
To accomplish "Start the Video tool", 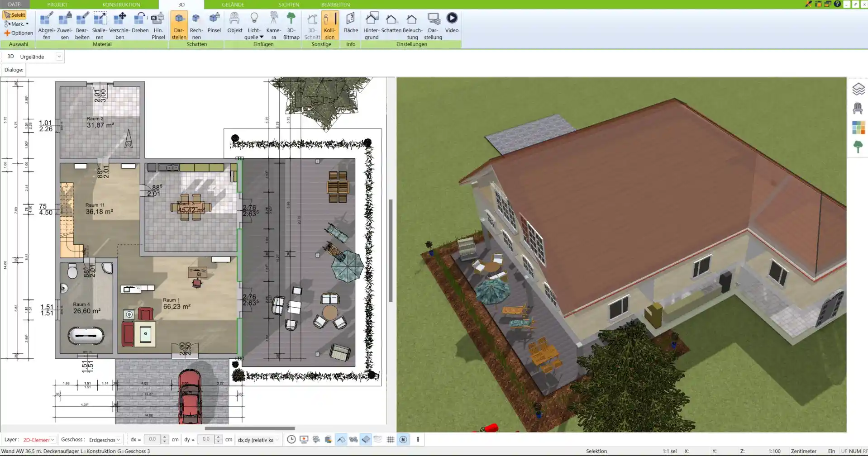I will tap(452, 23).
